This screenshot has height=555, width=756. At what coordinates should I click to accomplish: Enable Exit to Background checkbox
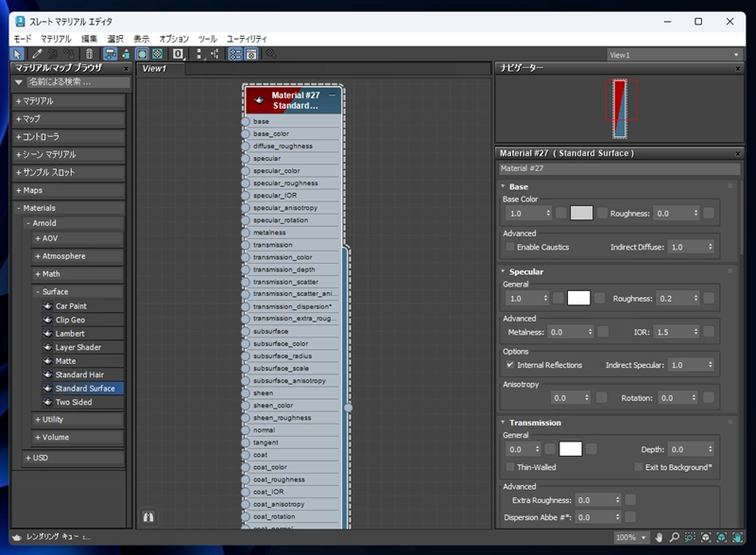639,467
